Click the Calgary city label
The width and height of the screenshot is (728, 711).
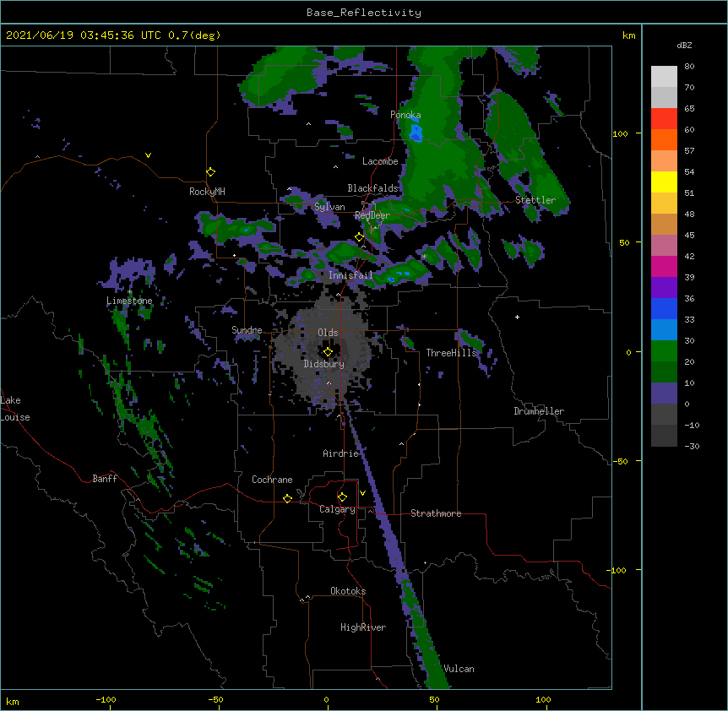[338, 509]
